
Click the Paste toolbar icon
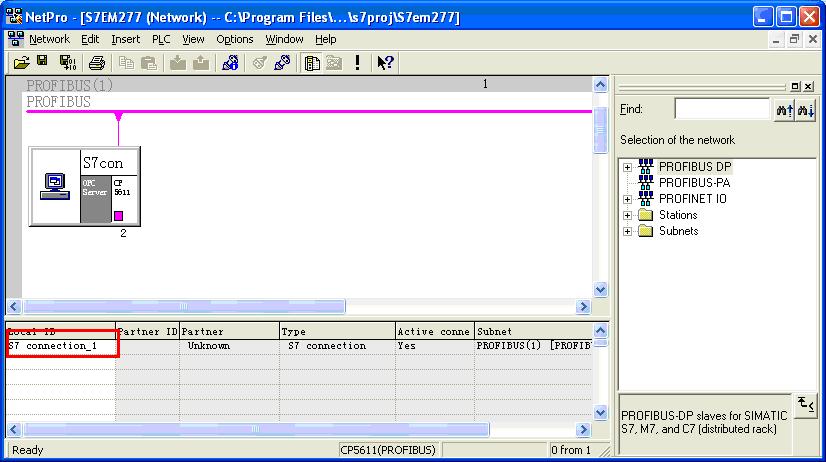pos(149,63)
